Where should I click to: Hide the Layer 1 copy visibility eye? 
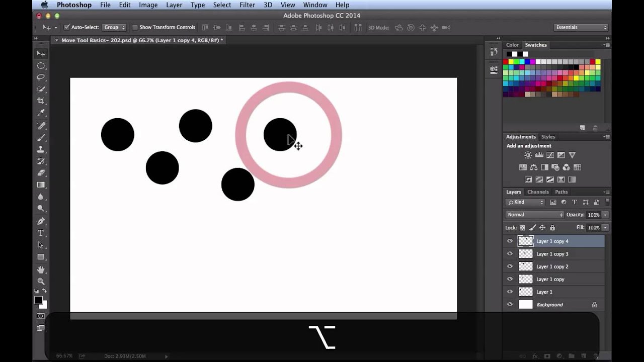[510, 279]
